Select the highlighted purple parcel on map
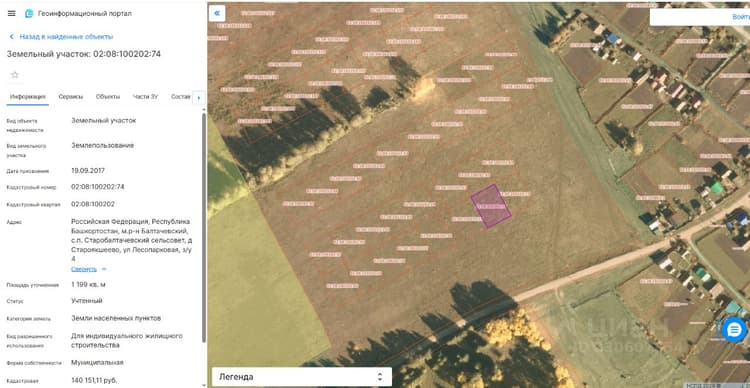 491,206
